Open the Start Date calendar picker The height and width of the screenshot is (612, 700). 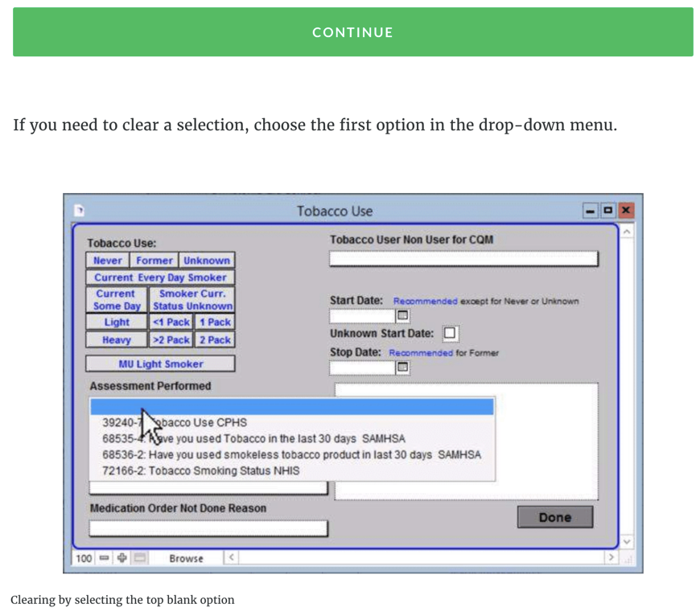pos(403,316)
